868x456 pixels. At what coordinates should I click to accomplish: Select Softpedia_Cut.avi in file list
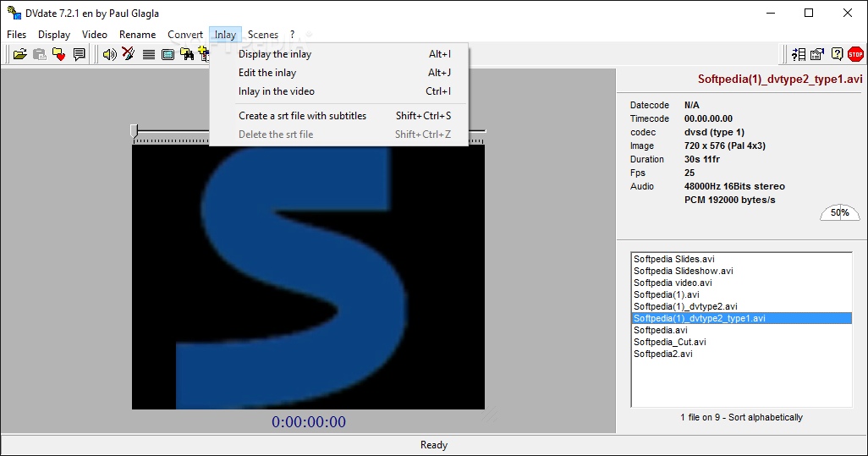[741, 342]
